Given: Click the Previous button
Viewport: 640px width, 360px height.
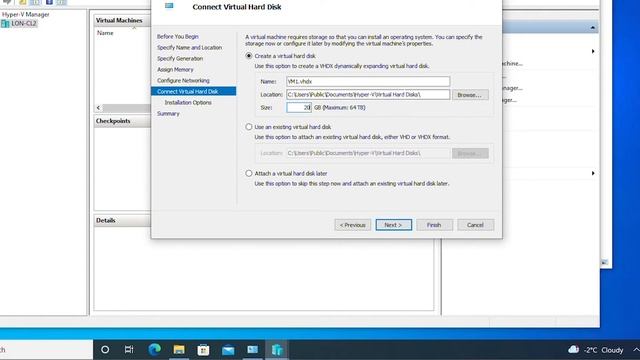Looking at the screenshot, I should click(x=353, y=225).
